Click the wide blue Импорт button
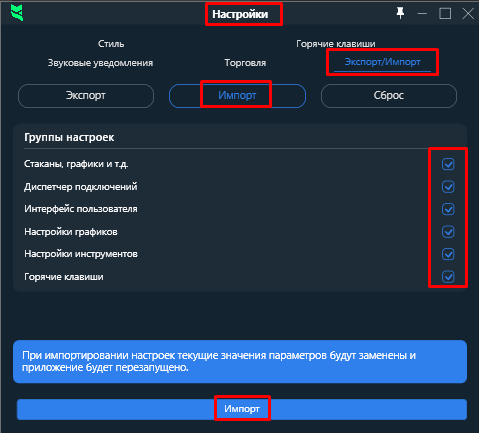This screenshot has width=479, height=433. click(242, 409)
